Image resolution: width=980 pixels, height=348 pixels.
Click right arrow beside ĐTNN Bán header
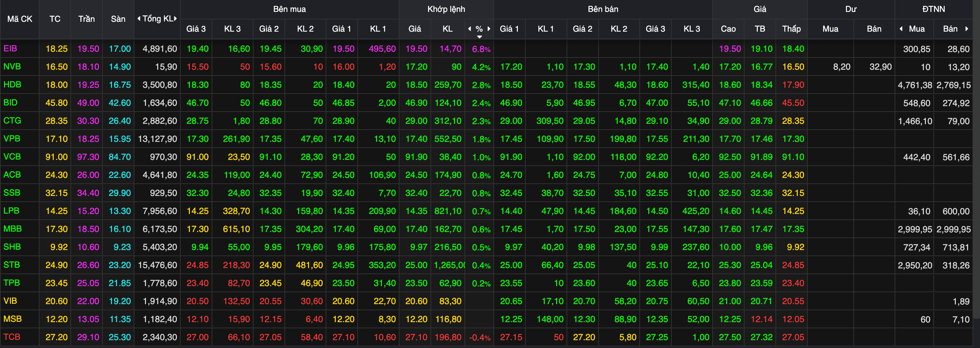coord(967,29)
